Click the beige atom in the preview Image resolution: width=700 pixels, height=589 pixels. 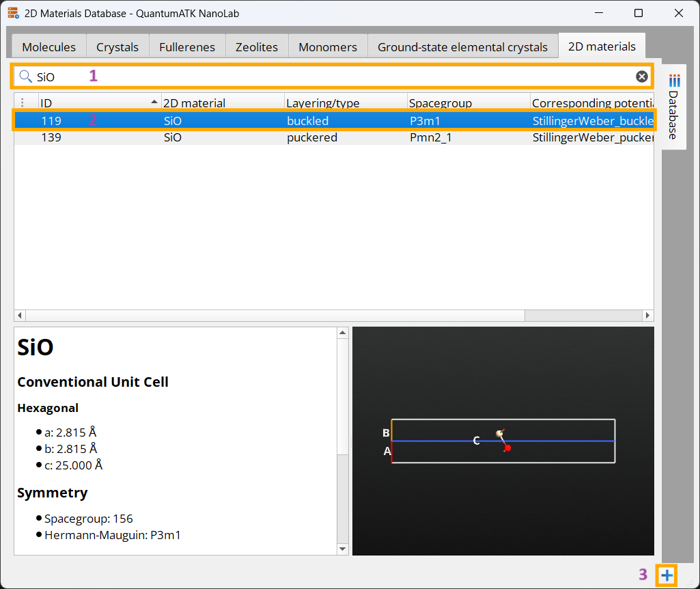pyautogui.click(x=499, y=433)
